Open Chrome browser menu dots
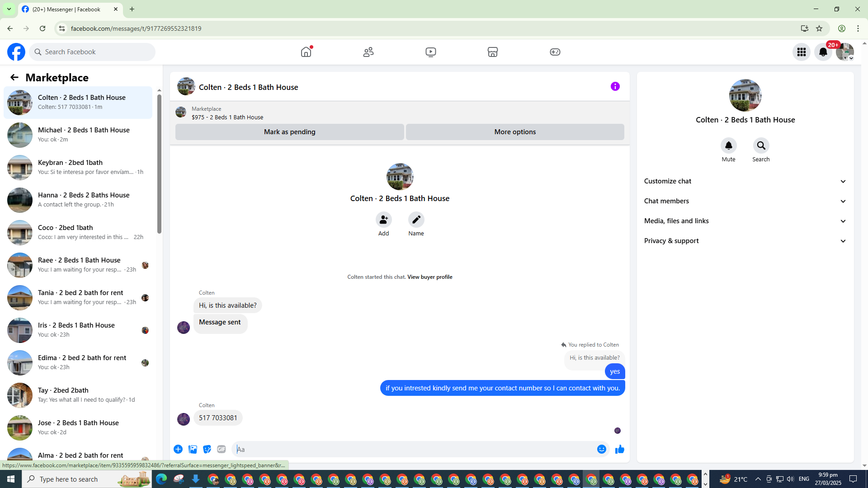This screenshot has width=868, height=488. click(x=858, y=28)
